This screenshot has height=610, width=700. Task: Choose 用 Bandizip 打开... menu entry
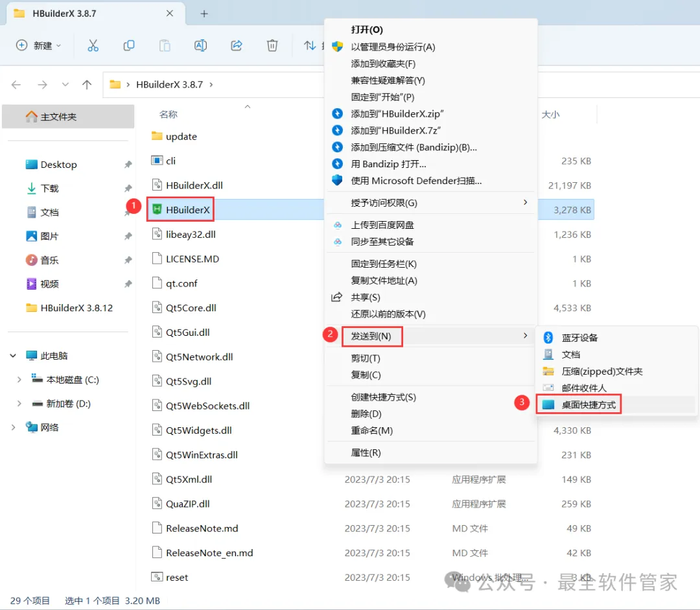388,164
